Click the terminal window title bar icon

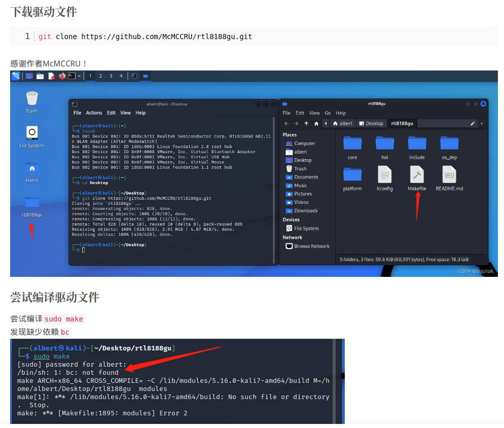pos(75,104)
